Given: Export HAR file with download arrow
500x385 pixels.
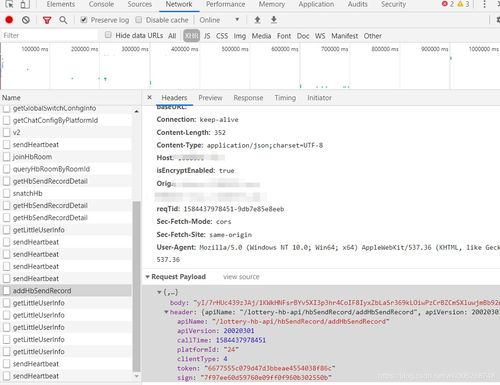Looking at the screenshot, I should tap(274, 20).
